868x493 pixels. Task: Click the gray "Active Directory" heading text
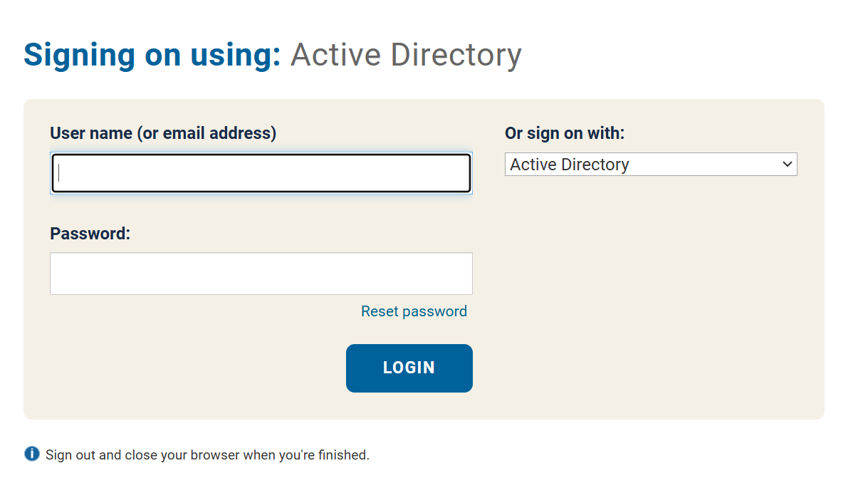pyautogui.click(x=406, y=55)
